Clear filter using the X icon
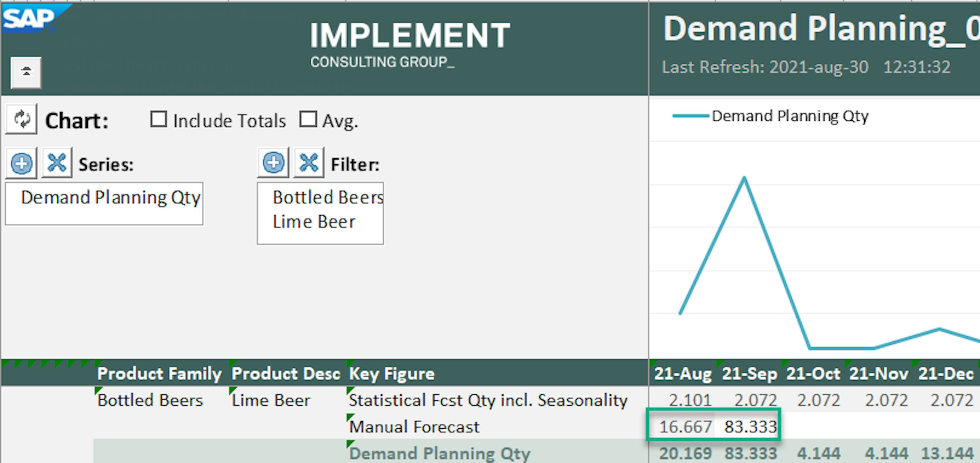980x463 pixels. (x=309, y=163)
